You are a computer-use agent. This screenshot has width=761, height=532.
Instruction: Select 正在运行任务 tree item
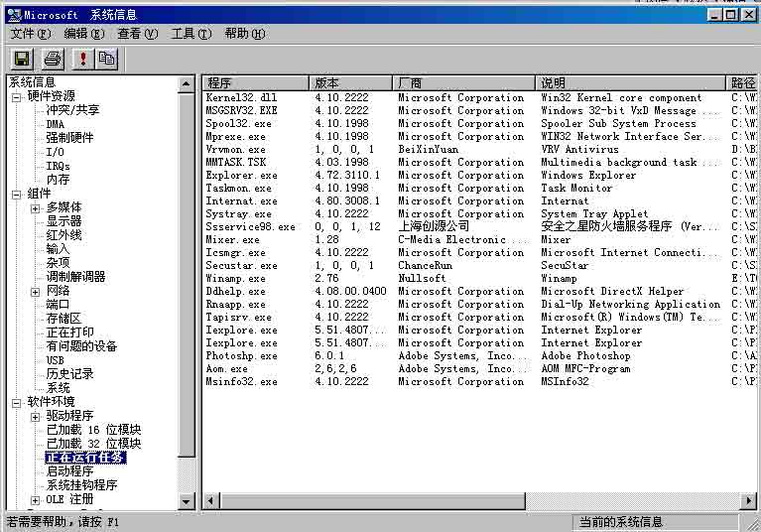coord(86,458)
